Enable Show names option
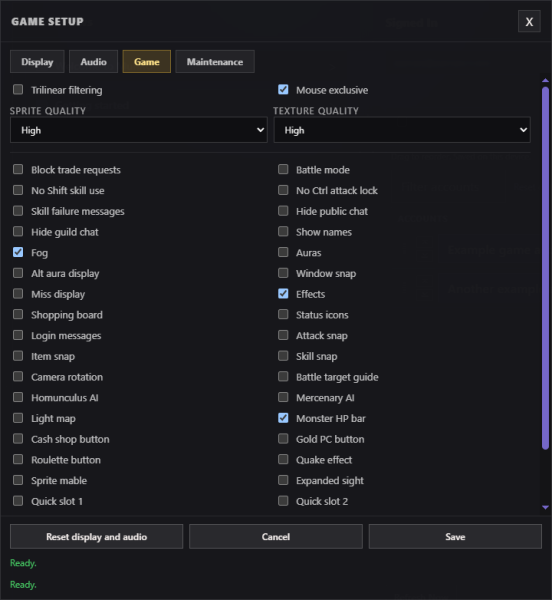This screenshot has width=552, height=600. [x=283, y=231]
